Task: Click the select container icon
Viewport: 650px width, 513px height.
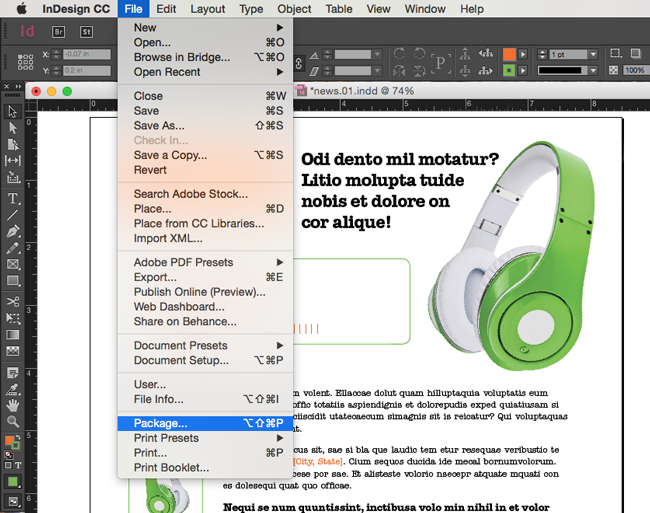Action: (x=465, y=53)
